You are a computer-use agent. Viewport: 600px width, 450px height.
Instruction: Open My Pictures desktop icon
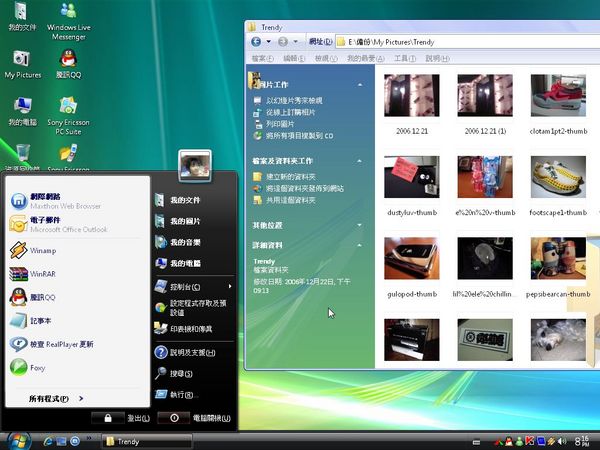23,64
